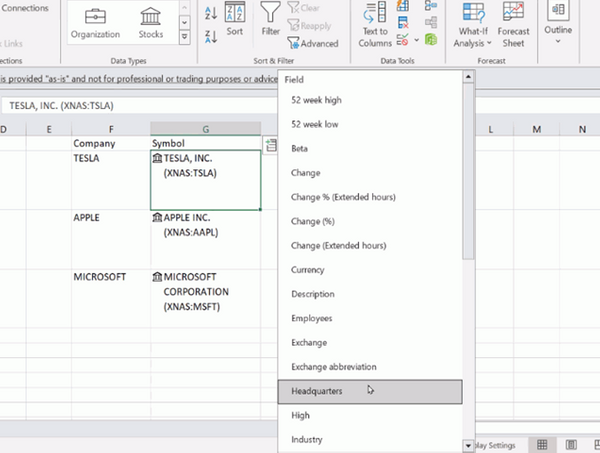The width and height of the screenshot is (600, 453).
Task: Choose Remove Duplicates
Action: (403, 23)
